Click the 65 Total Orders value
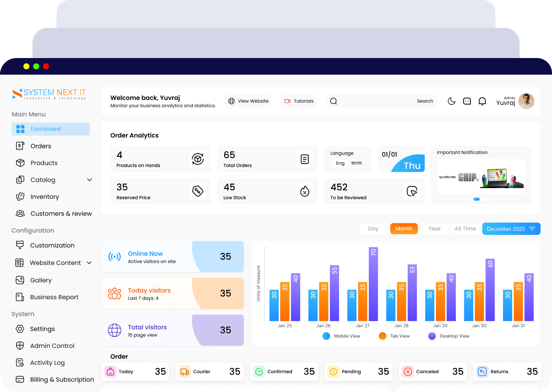 [x=229, y=155]
